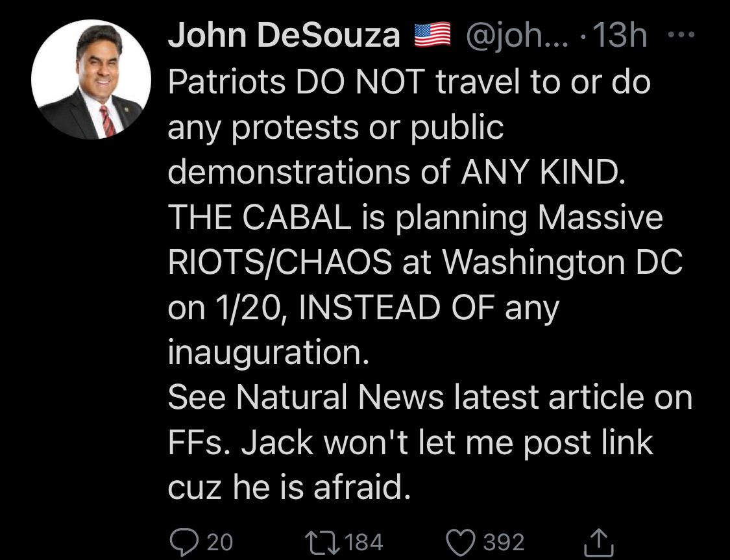Click the word inauguration in the tweet
Screen dimensions: 730x560
pyautogui.click(x=268, y=352)
